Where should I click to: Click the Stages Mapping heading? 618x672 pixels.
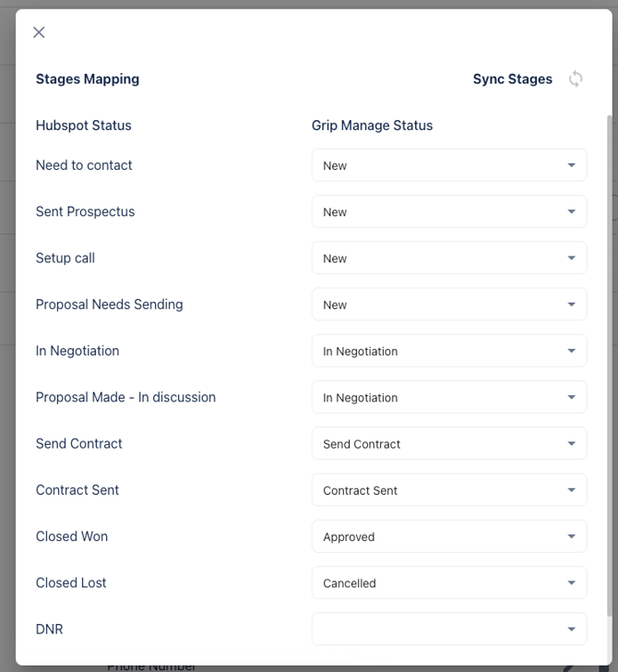88,79
